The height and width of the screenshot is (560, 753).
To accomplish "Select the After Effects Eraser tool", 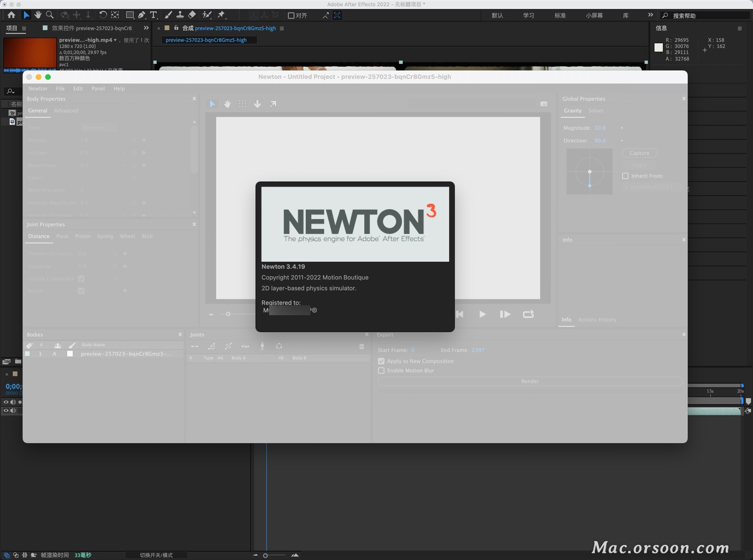I will [192, 15].
